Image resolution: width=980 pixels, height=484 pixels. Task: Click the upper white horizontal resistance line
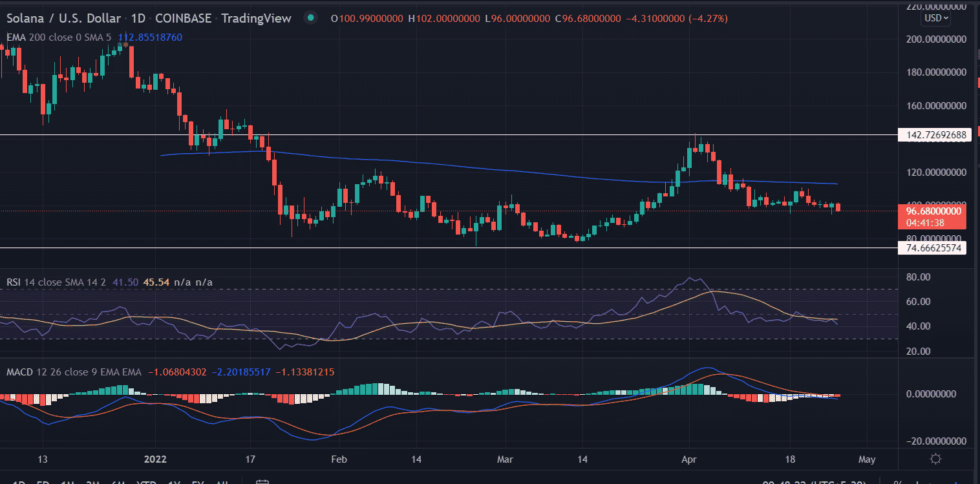click(453, 135)
